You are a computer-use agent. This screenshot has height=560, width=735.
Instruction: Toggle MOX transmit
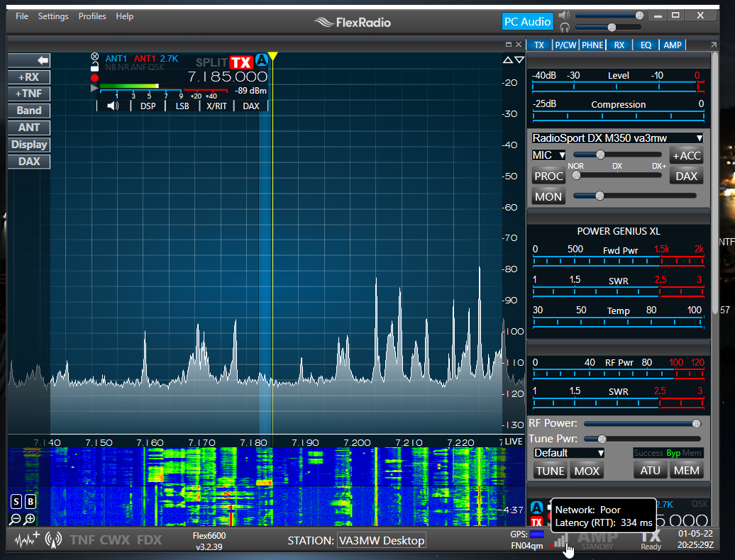(587, 471)
